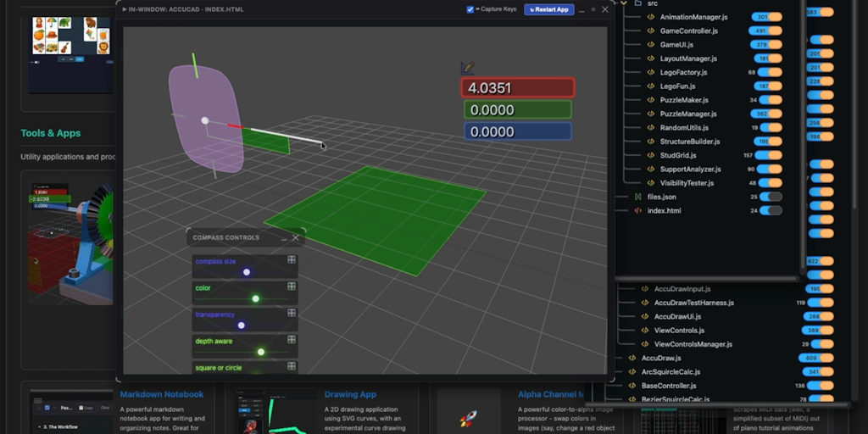
Task: Click the src folder icon
Action: tap(637, 3)
